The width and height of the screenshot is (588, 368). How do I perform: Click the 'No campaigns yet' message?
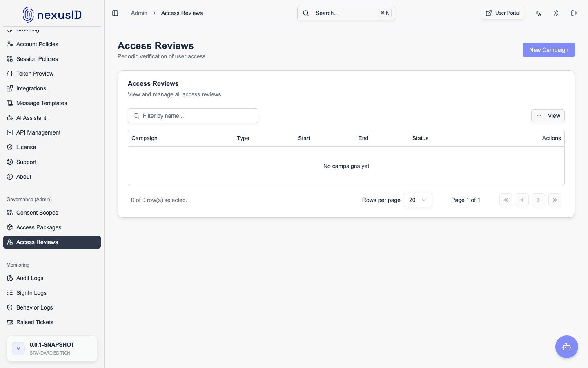(346, 166)
